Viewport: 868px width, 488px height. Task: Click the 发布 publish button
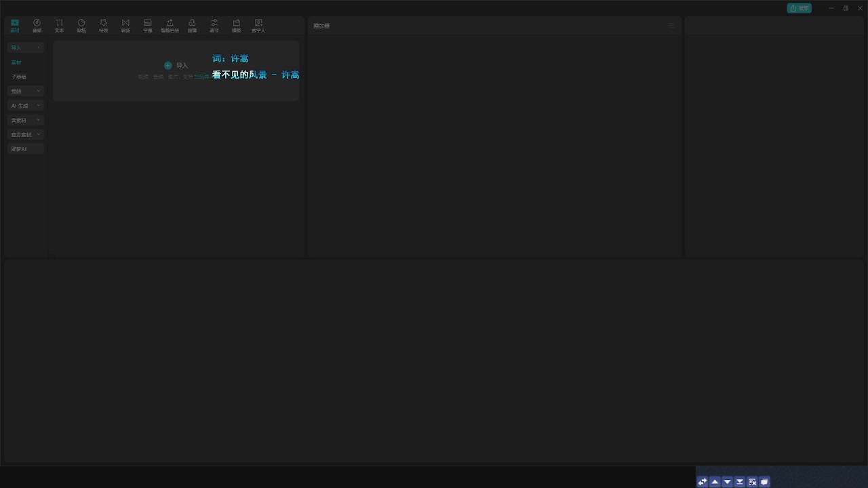coord(800,8)
